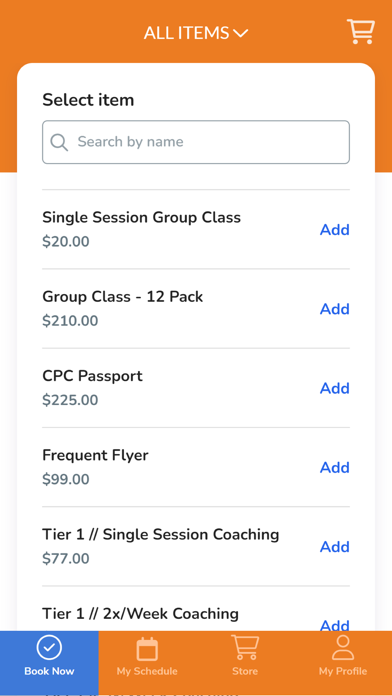Switch to the My Schedule tab
The width and height of the screenshot is (392, 696).
pyautogui.click(x=147, y=663)
